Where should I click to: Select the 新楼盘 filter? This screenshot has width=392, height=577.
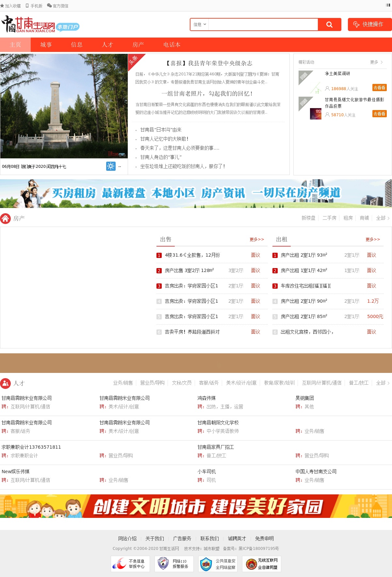coord(308,218)
